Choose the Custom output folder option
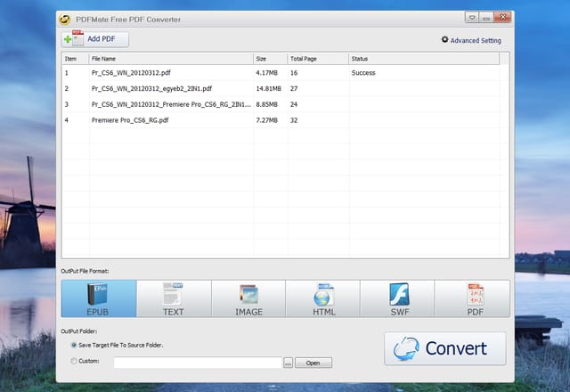Viewport: 570px width, 392px height. (85, 361)
